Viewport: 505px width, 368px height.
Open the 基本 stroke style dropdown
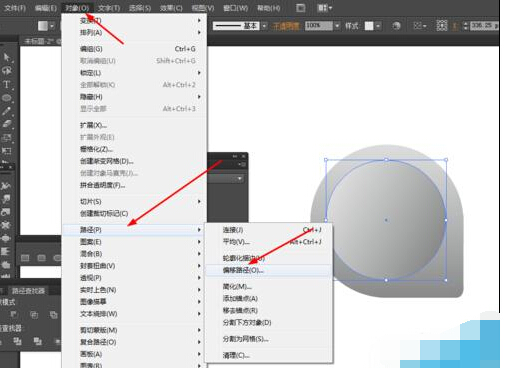click(264, 26)
